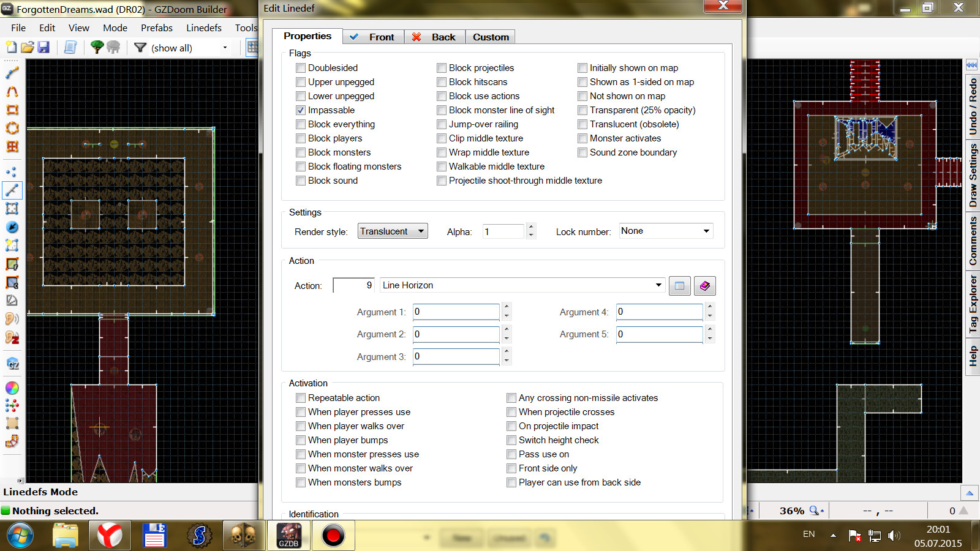Image resolution: width=980 pixels, height=551 pixels.
Task: Select the Make Sectors mode icon
Action: [12, 246]
